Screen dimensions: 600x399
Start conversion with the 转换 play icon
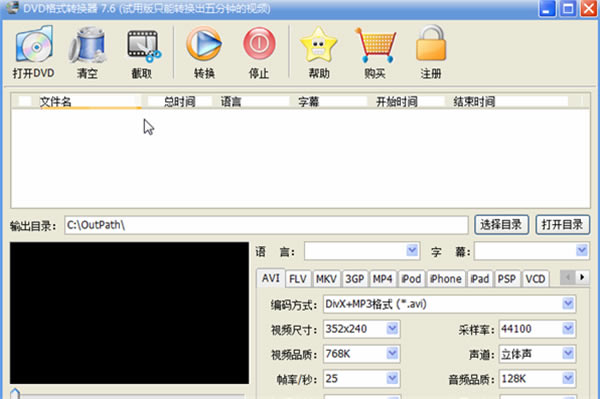tap(204, 44)
